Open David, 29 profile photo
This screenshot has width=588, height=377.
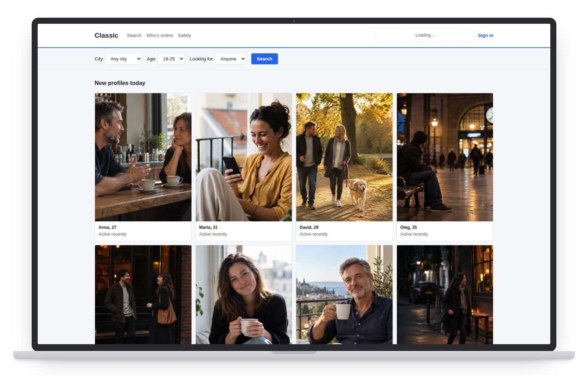tap(345, 157)
